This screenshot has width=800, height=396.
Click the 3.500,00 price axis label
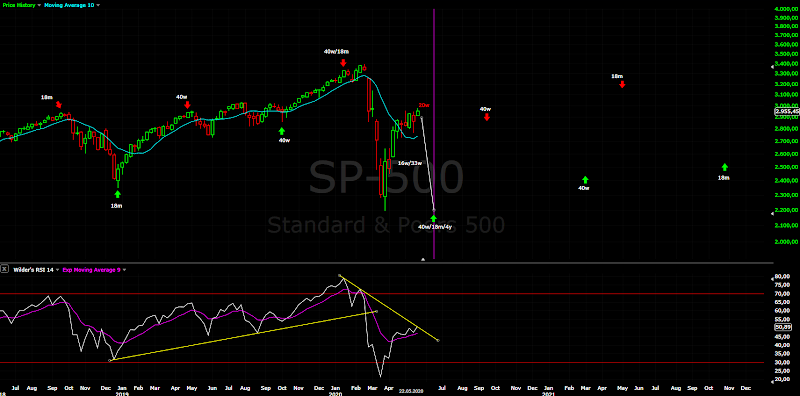[x=787, y=54]
